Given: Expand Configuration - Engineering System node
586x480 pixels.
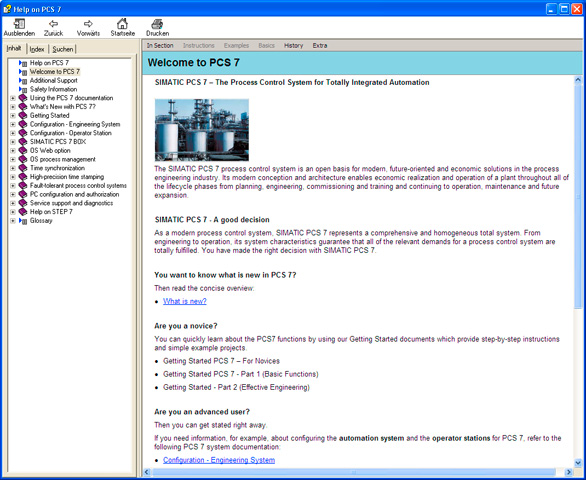Looking at the screenshot, I should [13, 124].
